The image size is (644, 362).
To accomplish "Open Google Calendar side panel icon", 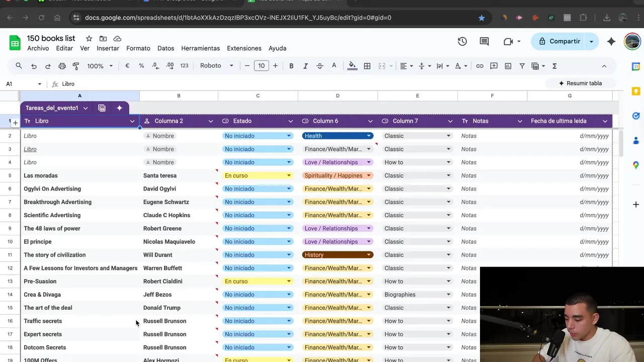I will point(636,66).
